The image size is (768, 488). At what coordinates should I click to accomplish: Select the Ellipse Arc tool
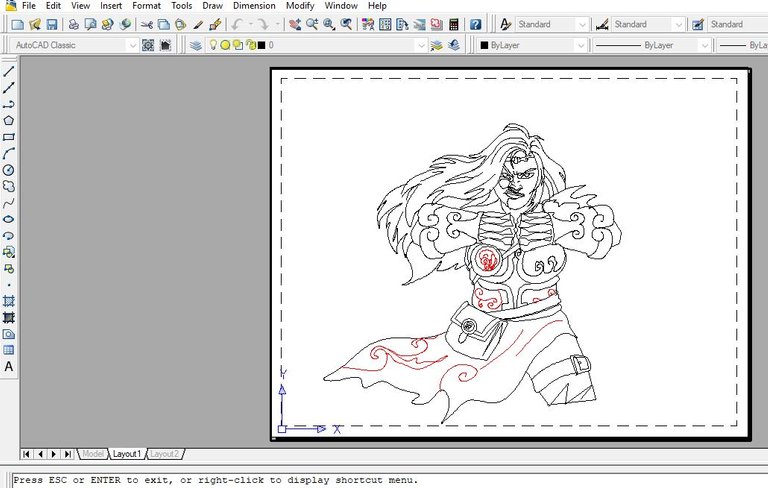pos(9,236)
